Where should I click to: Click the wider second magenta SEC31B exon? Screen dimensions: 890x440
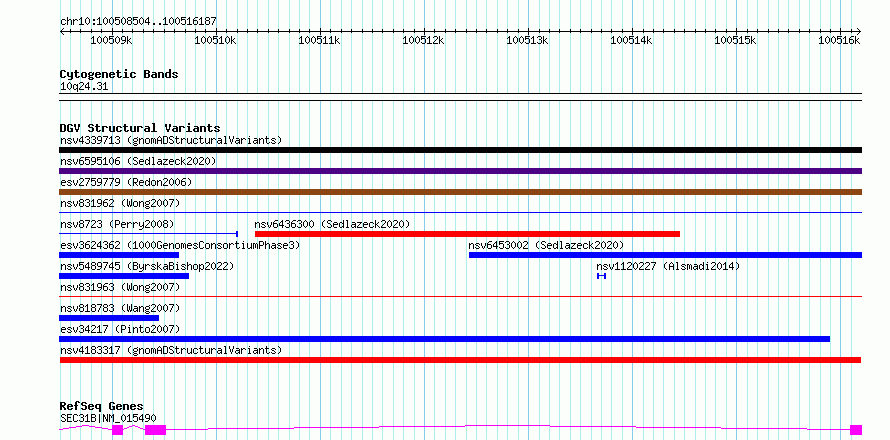[156, 430]
